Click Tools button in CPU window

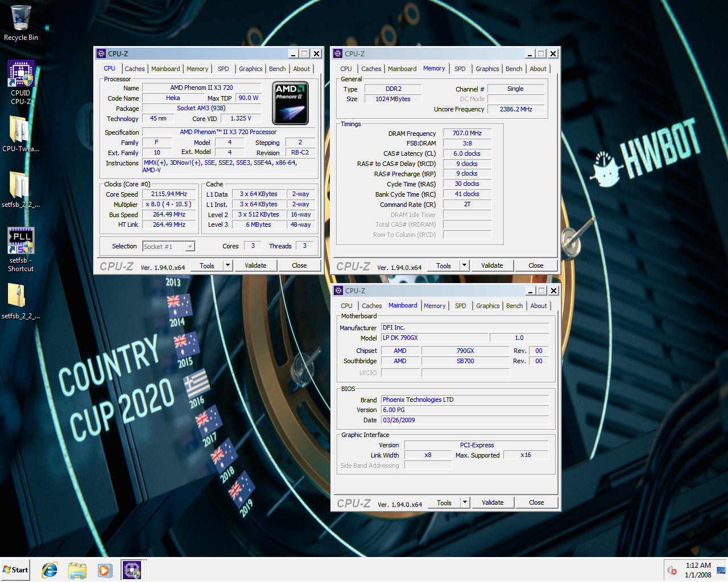[207, 265]
